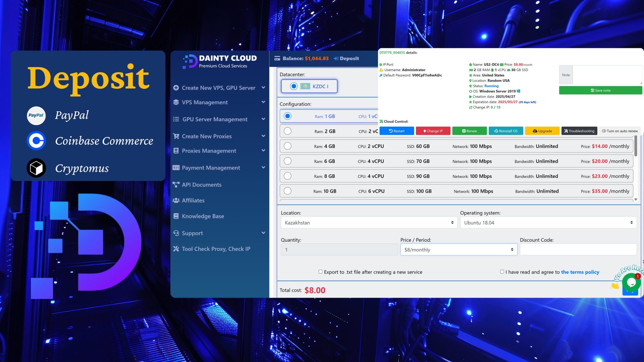
Task: Select the Ram 4 GB configuration radio
Action: 287,146
